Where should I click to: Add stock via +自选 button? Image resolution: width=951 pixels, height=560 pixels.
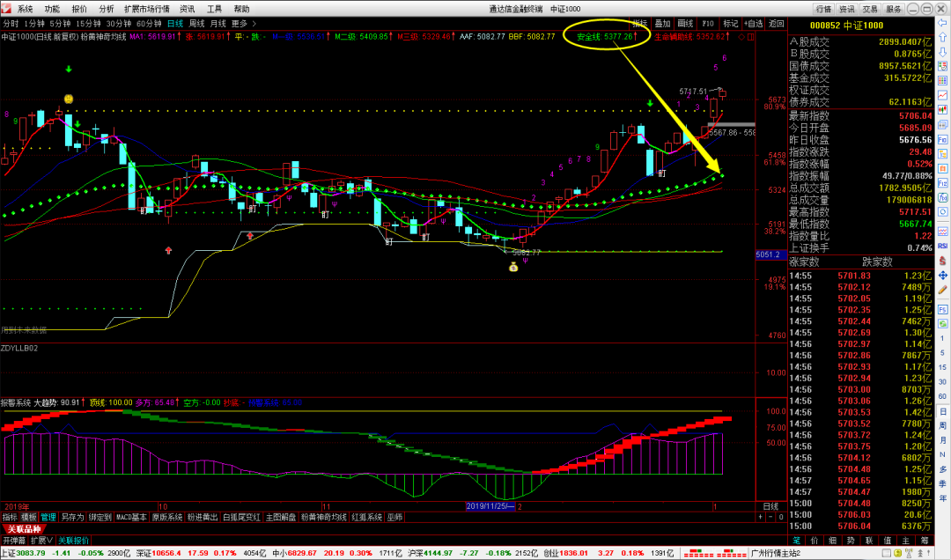click(753, 24)
